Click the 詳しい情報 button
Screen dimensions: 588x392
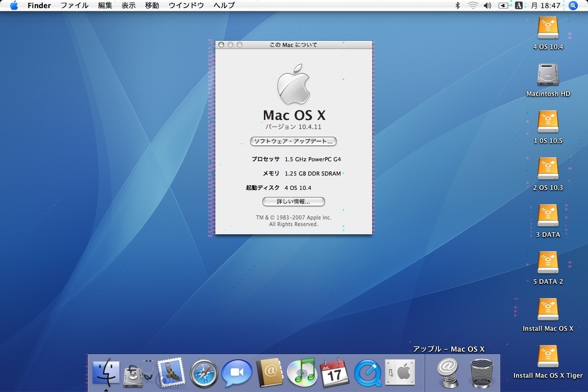pyautogui.click(x=293, y=202)
